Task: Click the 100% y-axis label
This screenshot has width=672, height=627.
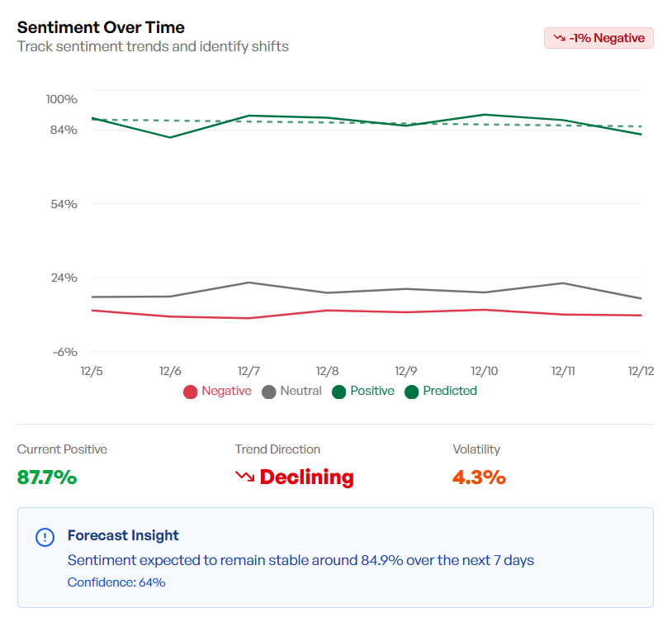Action: click(62, 99)
